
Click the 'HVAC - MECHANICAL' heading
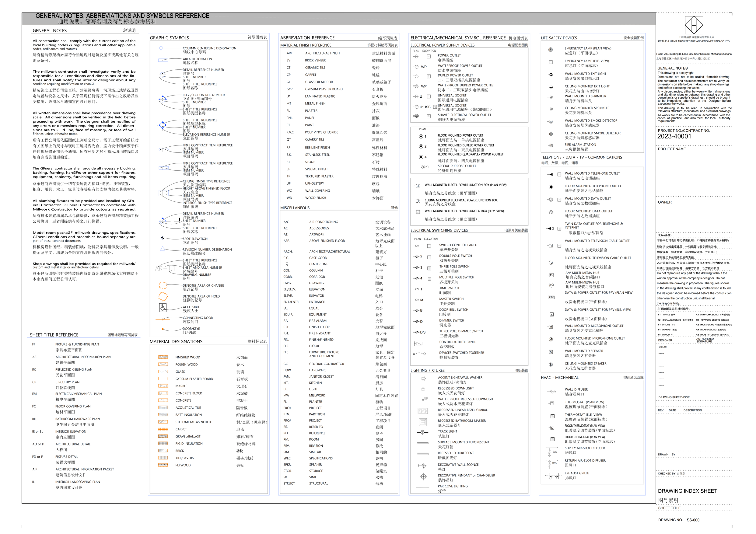(559, 378)
